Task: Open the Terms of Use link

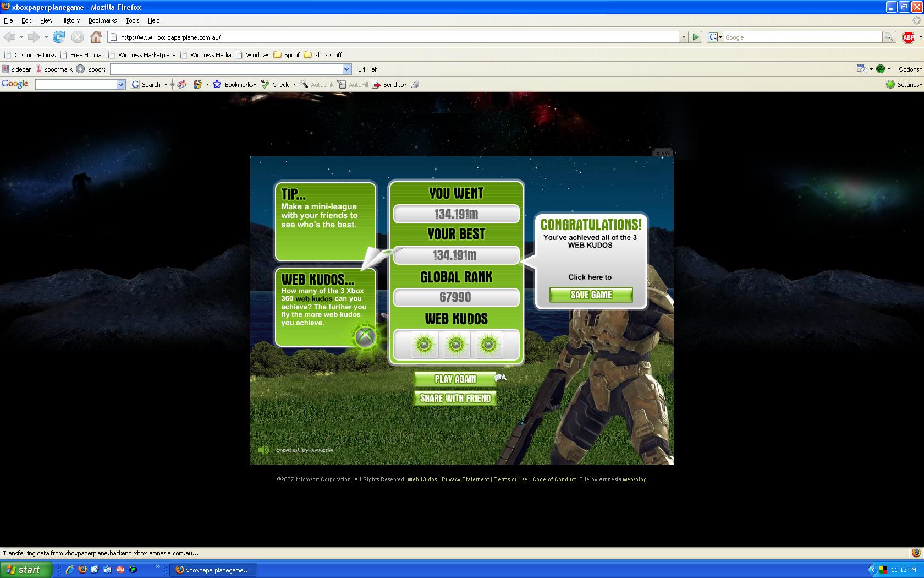Action: [510, 479]
